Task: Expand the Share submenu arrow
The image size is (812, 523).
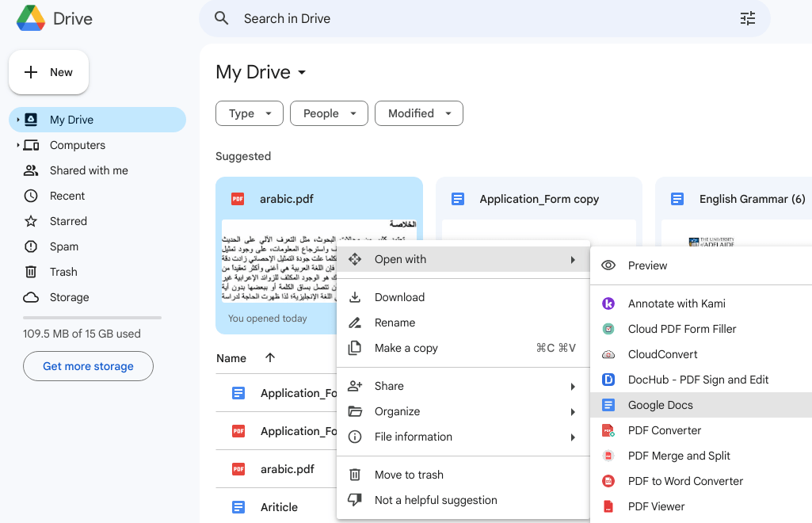Action: click(573, 386)
